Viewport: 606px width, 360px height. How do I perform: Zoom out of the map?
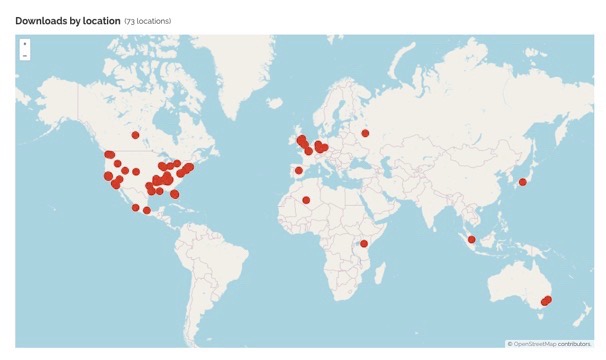coord(25,55)
